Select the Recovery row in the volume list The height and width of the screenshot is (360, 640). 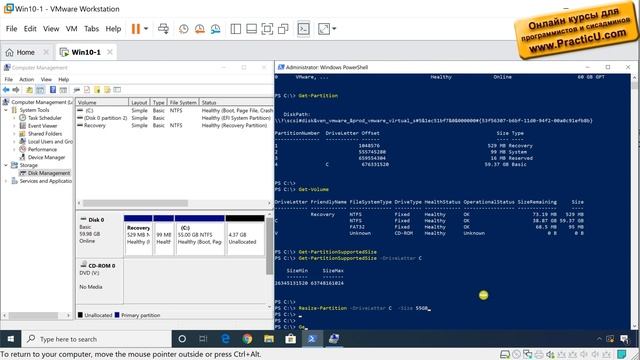175,125
